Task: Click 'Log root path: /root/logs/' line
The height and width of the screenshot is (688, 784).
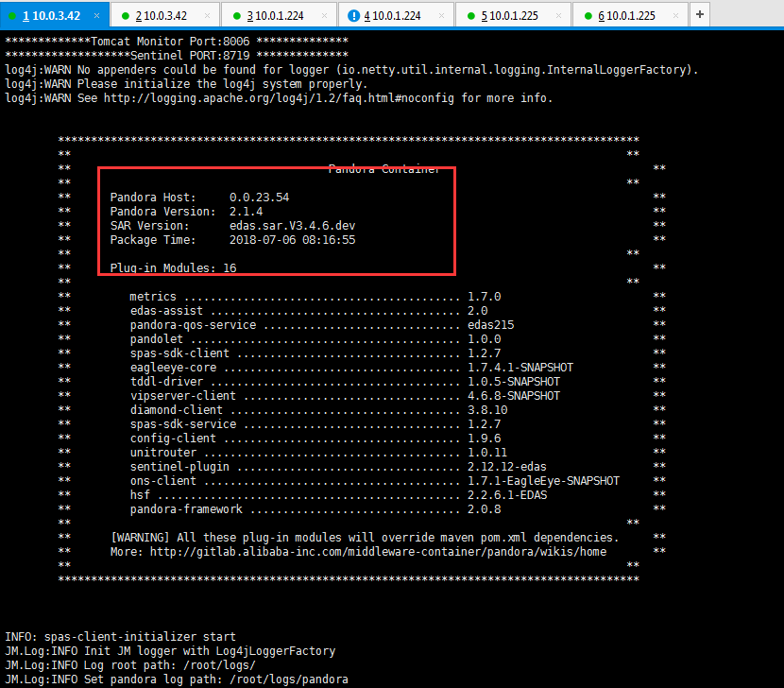Action: tap(130, 665)
